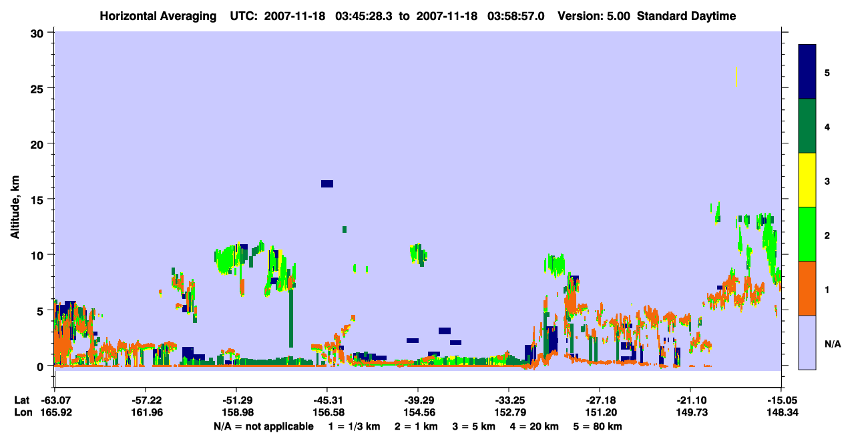Click the 'Standard Daytime' text in the title

point(686,16)
